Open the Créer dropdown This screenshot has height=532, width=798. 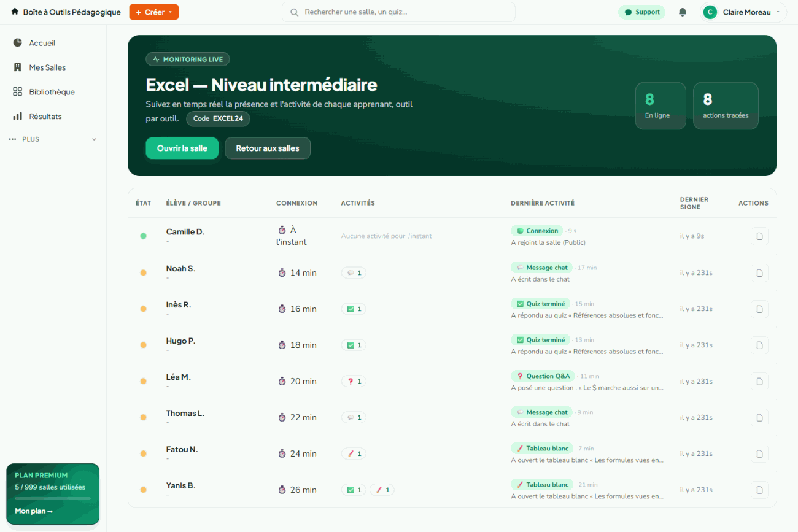(153, 12)
